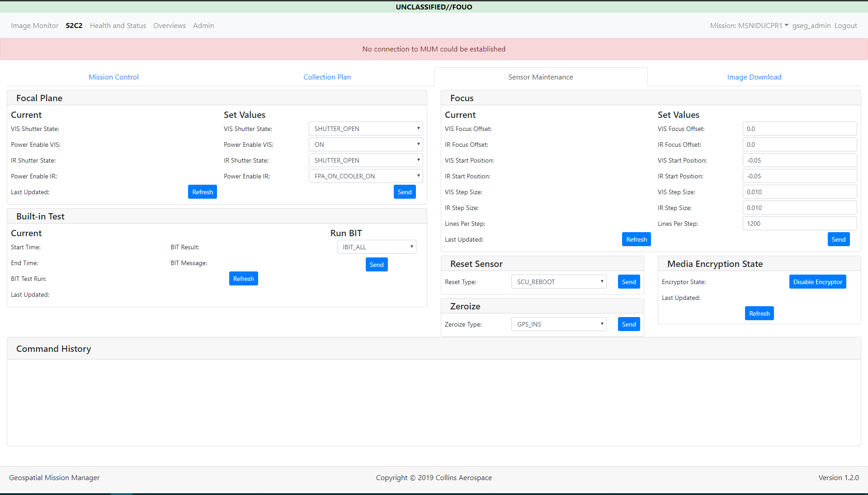
Task: Open the Zeroize Type GPS_INS dropdown
Action: click(559, 324)
